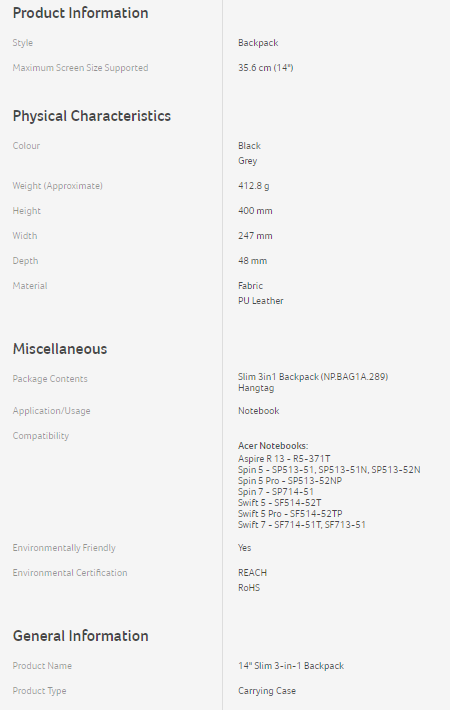The image size is (450, 710).
Task: Click the Acer Notebooks: compatibility heading
Action: coord(273,446)
